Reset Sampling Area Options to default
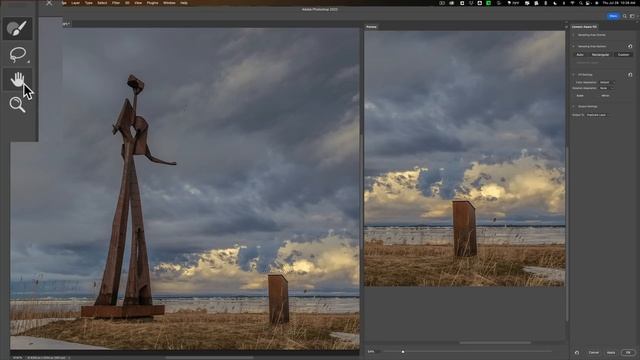640x360 pixels. tap(630, 46)
